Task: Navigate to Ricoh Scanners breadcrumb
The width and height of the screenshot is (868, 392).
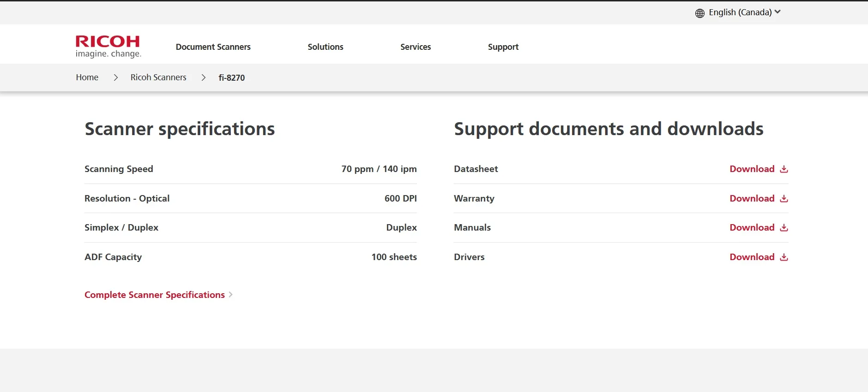Action: (158, 77)
